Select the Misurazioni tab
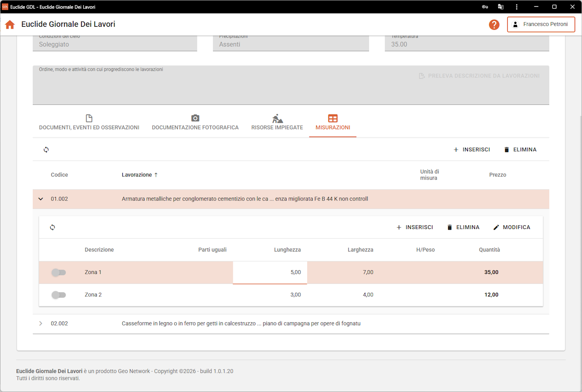Image resolution: width=582 pixels, height=392 pixels. click(333, 122)
